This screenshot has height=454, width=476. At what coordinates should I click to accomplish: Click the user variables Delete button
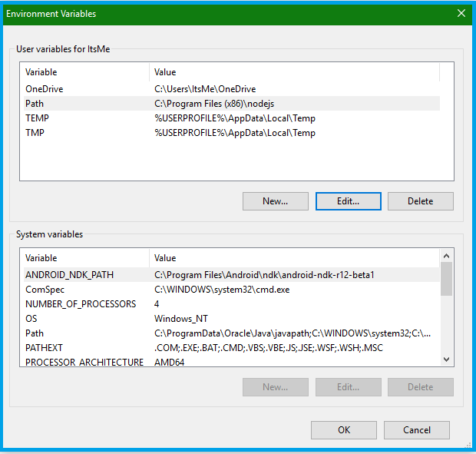pos(421,201)
